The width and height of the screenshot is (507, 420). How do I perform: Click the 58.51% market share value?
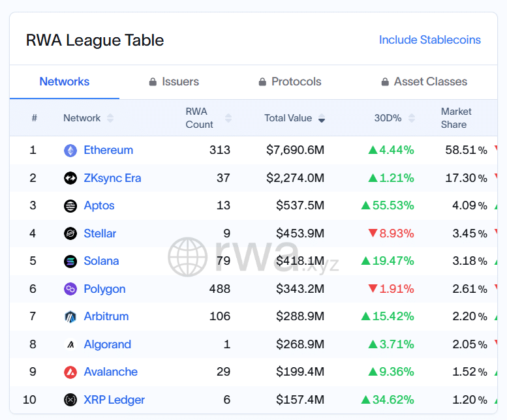click(x=467, y=150)
